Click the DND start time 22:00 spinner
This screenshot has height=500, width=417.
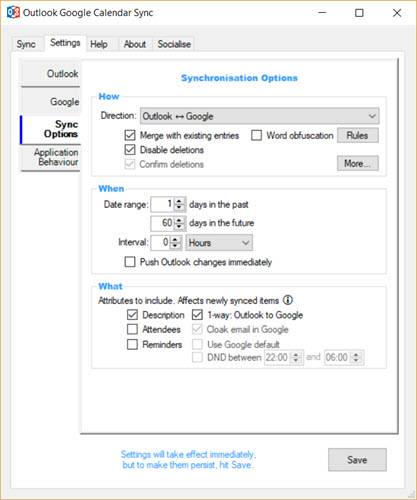[296, 357]
